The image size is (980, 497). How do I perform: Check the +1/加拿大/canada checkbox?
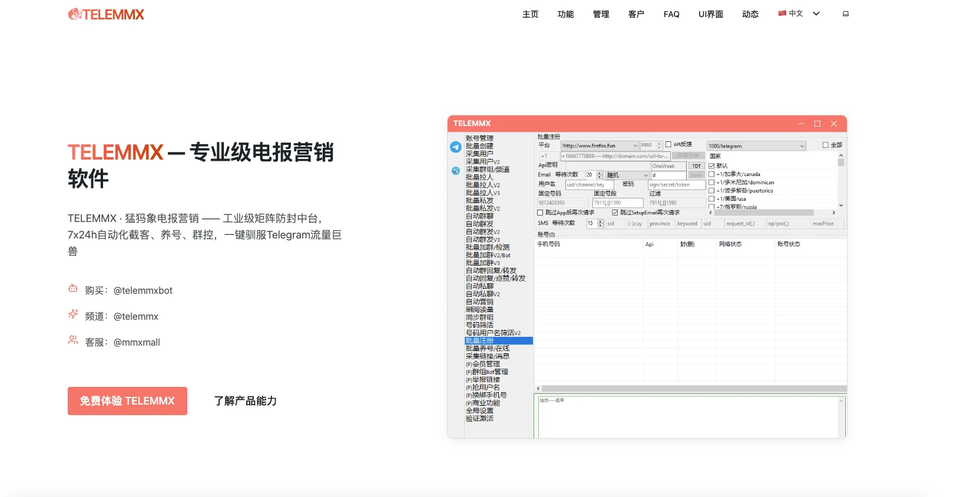(711, 174)
